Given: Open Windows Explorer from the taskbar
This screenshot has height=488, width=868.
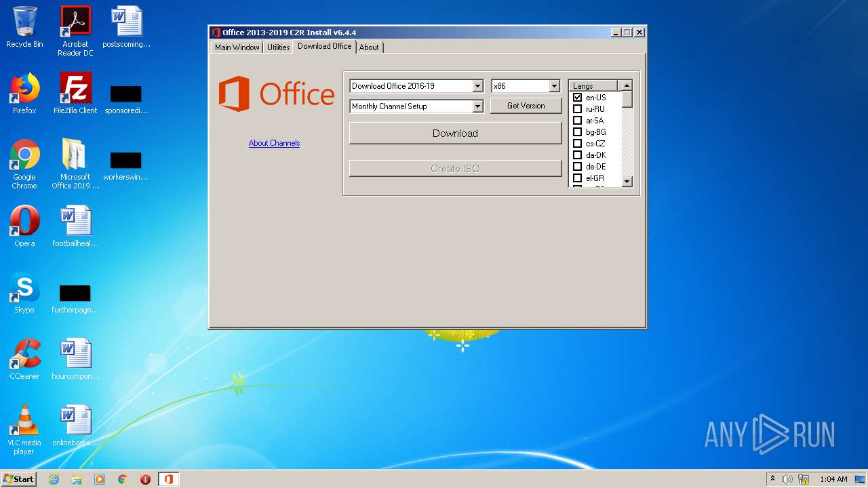Looking at the screenshot, I should 77,479.
